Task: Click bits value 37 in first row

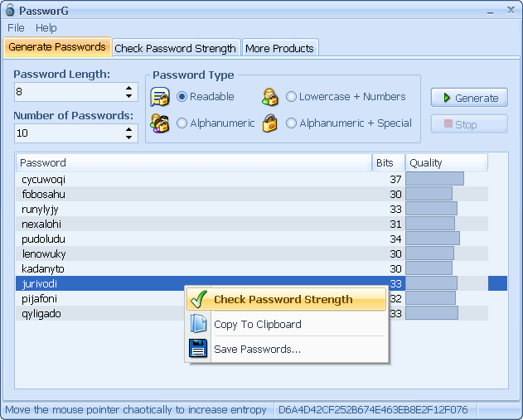Action: (x=395, y=179)
